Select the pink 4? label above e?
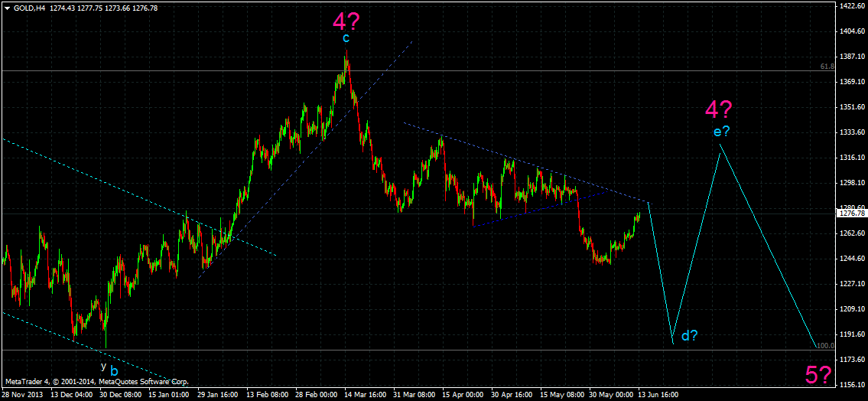Viewport: 868px width, 401px height. [x=719, y=109]
